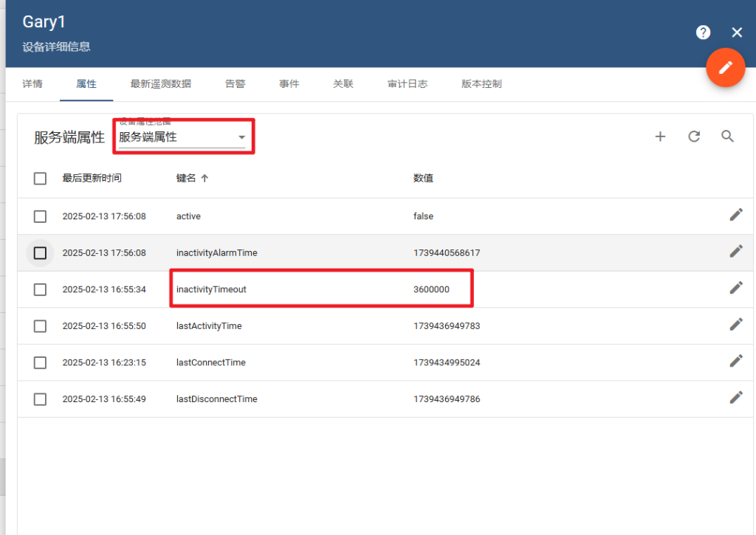
Task: Toggle sort arrow next to 键名
Action: tap(205, 179)
